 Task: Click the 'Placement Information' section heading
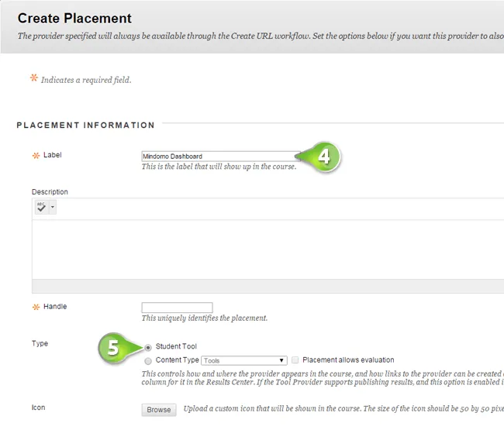pyautogui.click(x=85, y=125)
